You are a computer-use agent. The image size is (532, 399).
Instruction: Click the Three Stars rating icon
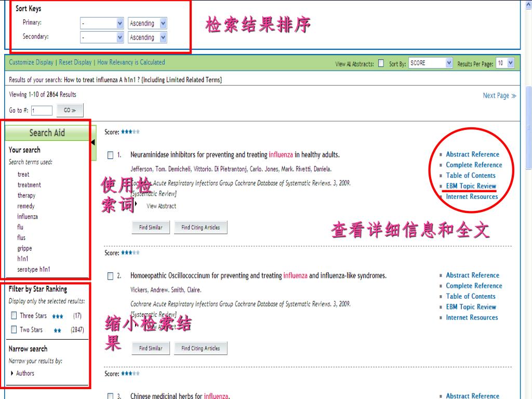click(x=58, y=316)
